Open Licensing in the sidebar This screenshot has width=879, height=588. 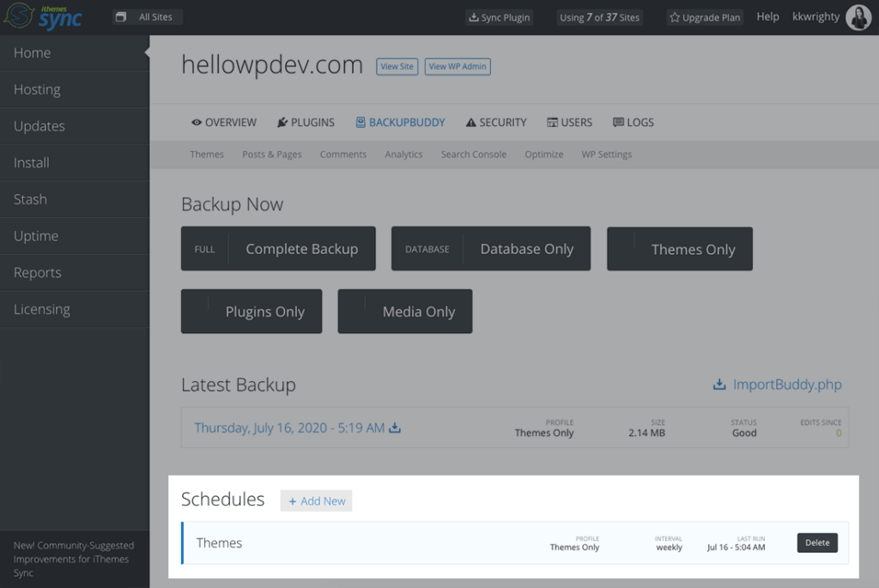pos(75,309)
